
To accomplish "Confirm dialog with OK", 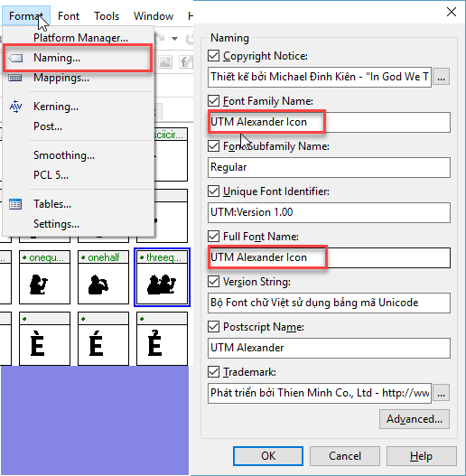I will click(268, 456).
